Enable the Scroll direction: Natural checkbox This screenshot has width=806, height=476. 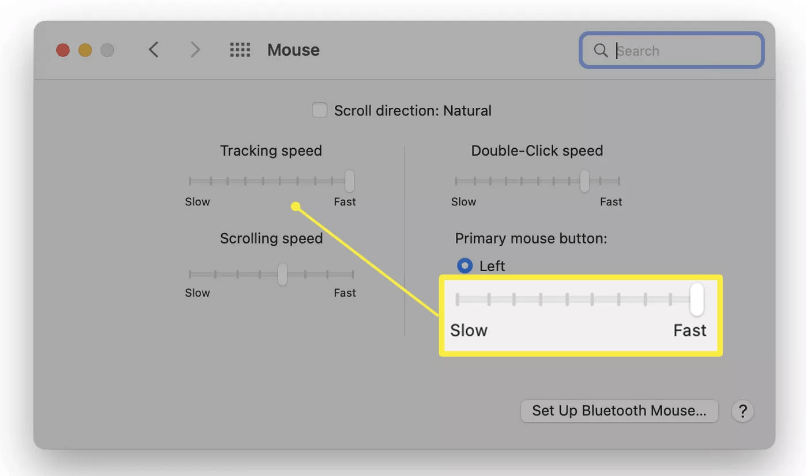pyautogui.click(x=320, y=110)
